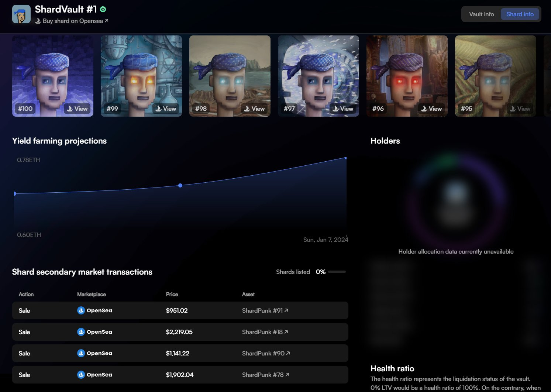Click the OpenSea icon in the $1,141.22 row
This screenshot has width=551, height=392.
tap(81, 353)
